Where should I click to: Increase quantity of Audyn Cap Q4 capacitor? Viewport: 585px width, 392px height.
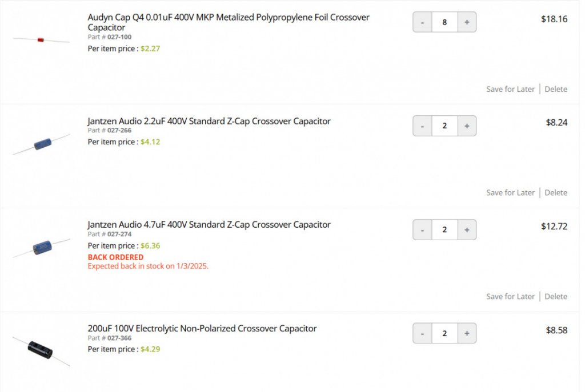467,22
